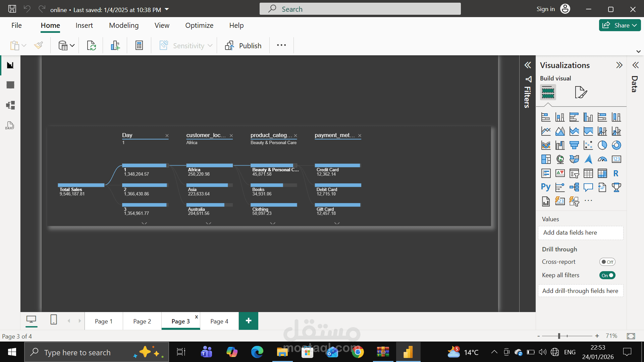Adjust the zoom slider in status bar
This screenshot has width=644, height=362.
[x=559, y=336]
